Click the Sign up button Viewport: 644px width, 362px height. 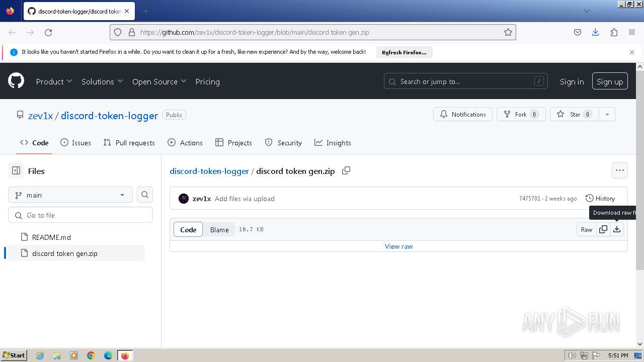(x=610, y=81)
